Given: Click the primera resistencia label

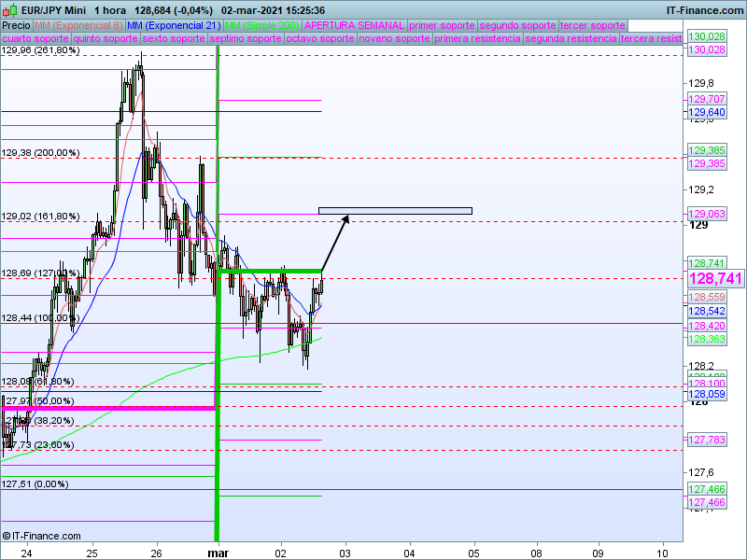Looking at the screenshot, I should click(477, 38).
